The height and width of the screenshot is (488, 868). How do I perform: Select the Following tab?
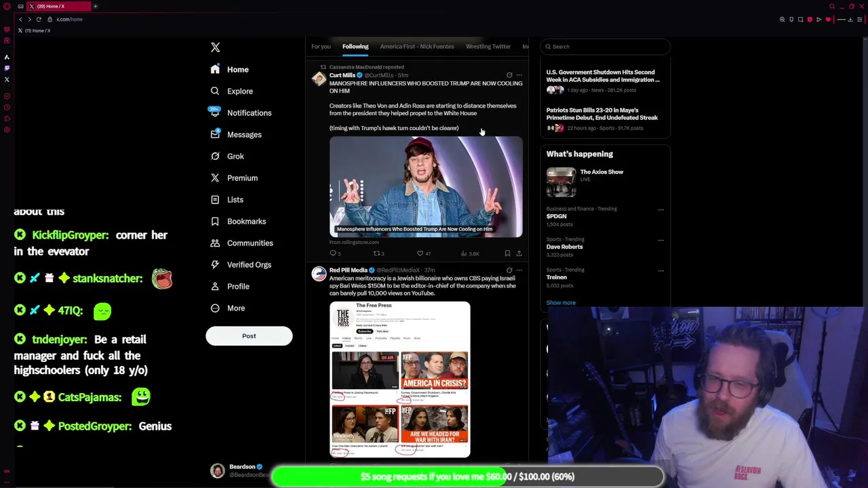click(355, 46)
